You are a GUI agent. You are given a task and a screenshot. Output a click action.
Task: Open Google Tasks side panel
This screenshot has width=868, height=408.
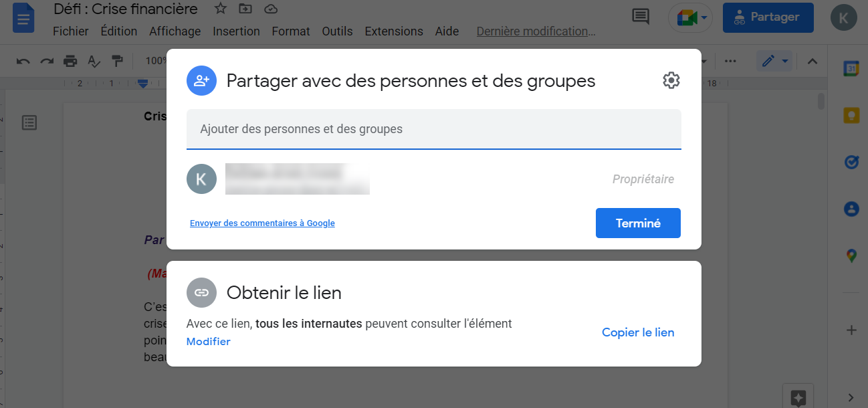coord(851,162)
